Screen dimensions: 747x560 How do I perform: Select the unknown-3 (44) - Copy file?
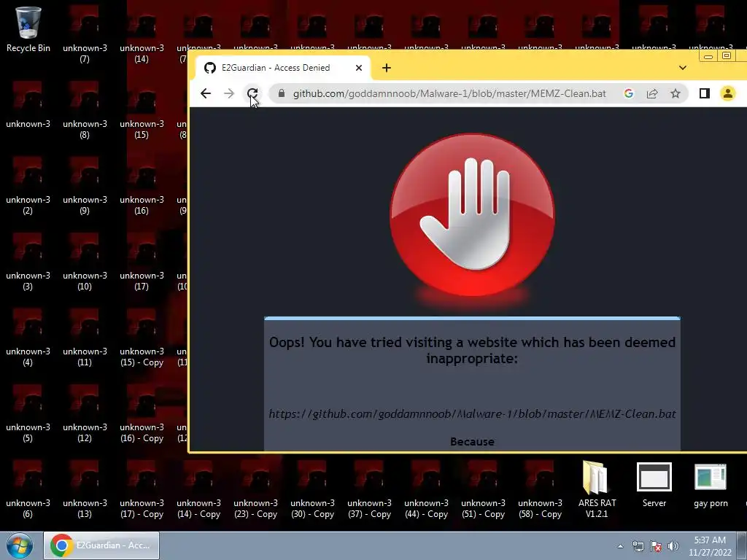coord(426,489)
